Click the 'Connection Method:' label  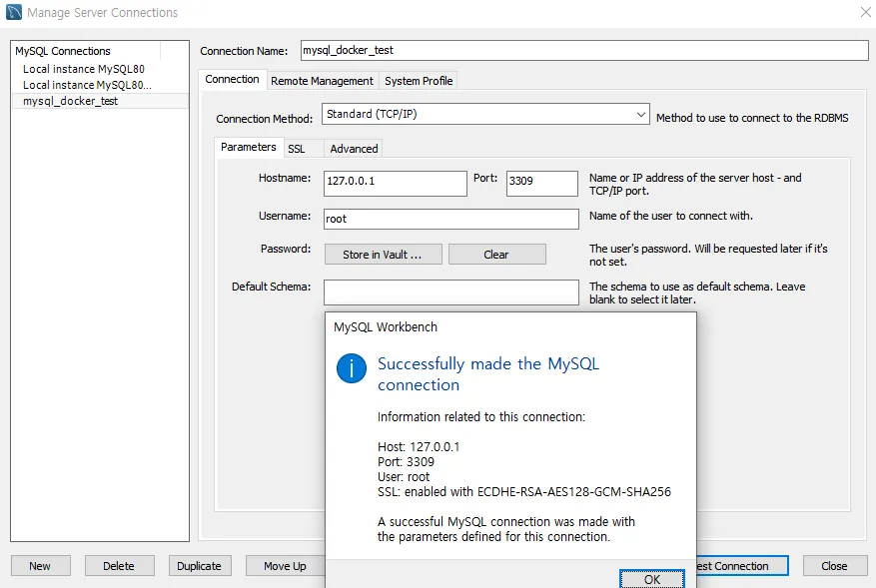click(265, 119)
